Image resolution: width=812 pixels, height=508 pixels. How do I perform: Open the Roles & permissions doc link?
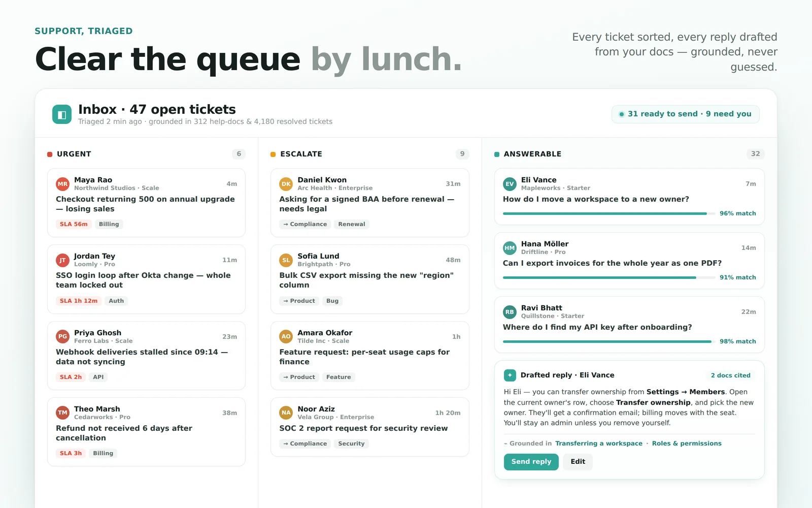(687, 443)
